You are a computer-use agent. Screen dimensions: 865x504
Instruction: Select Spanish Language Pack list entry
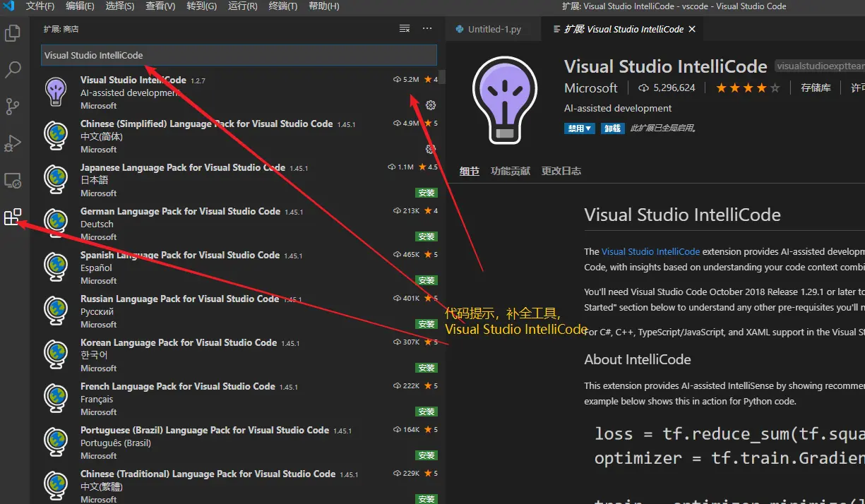pos(239,267)
